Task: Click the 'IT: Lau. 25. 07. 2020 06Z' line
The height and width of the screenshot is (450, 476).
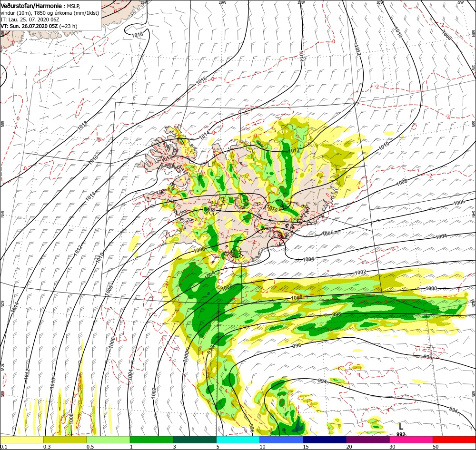Action: click(x=30, y=20)
